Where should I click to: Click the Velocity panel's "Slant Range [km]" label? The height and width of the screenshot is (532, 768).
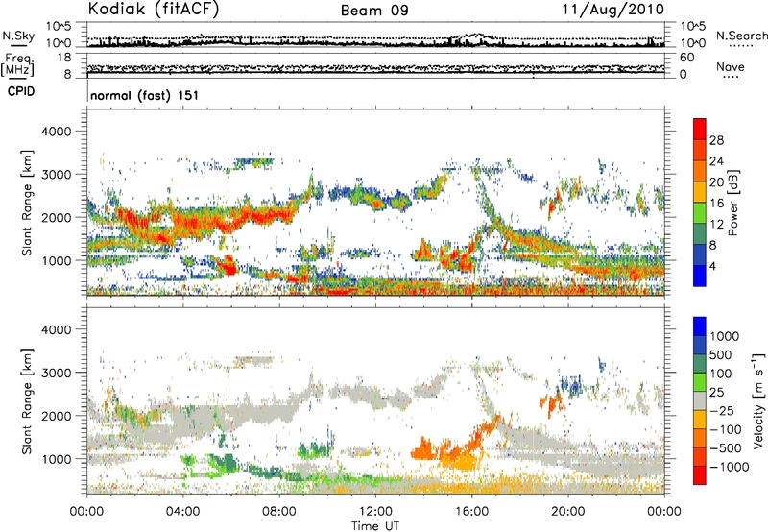tap(27, 401)
